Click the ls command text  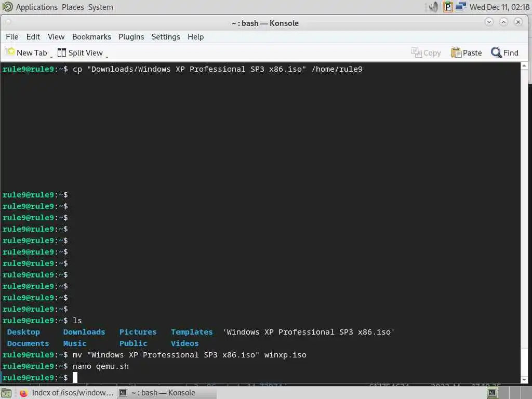click(77, 321)
